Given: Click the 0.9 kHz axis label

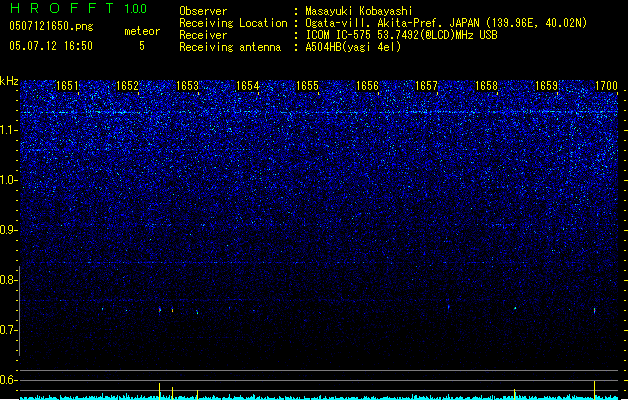Looking at the screenshot, I should (x=8, y=230).
